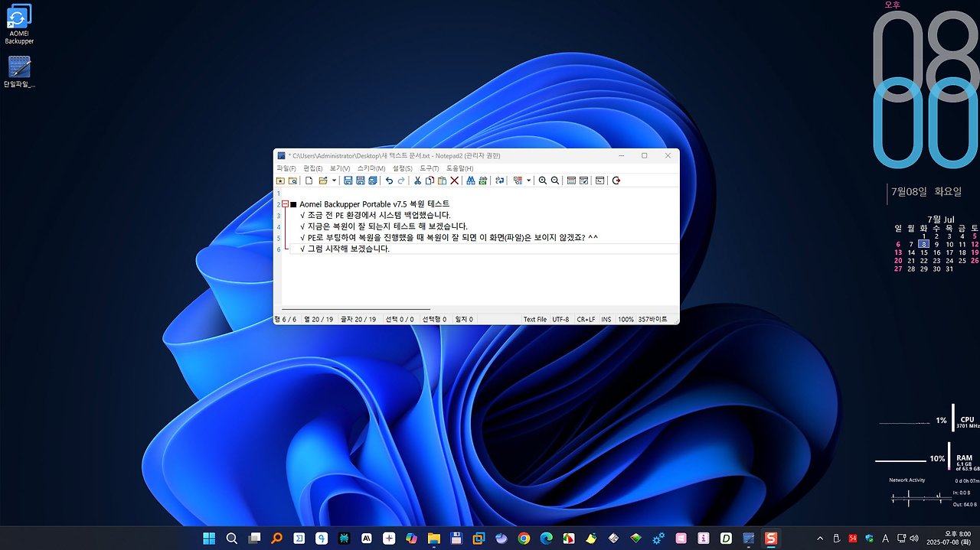Zoom in with the magnifier plus icon
Viewport: 980px width, 550px height.
click(543, 181)
